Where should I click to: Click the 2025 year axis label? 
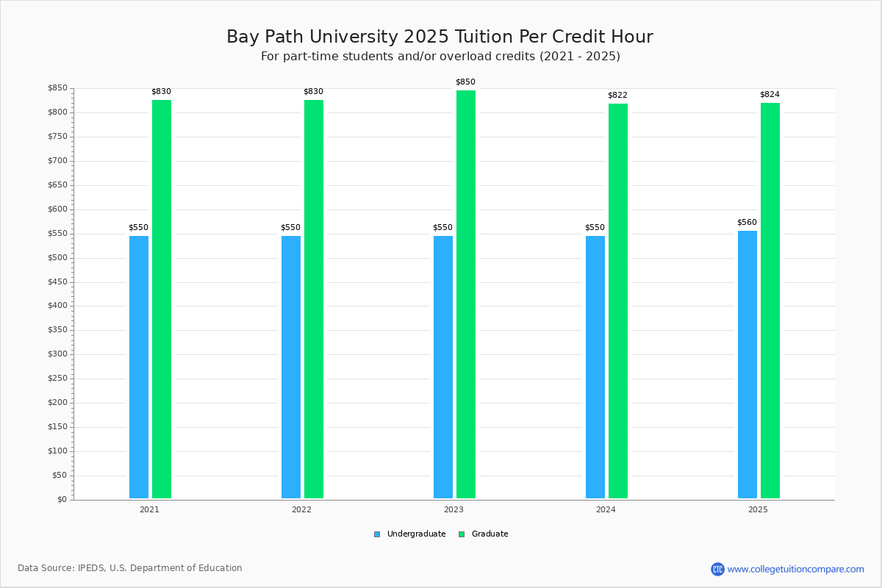point(758,508)
